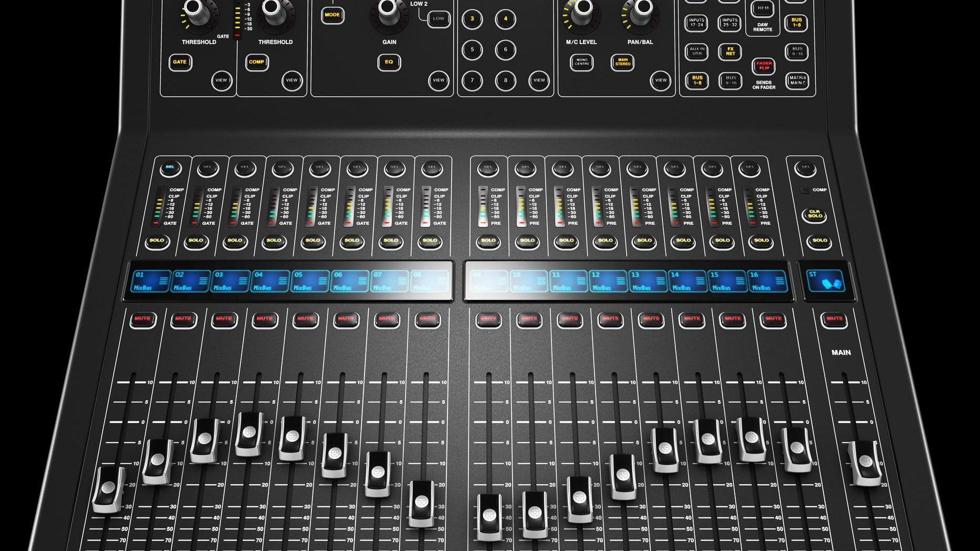The image size is (980, 551).
Task: Click the channel 09 fader cap
Action: click(489, 517)
